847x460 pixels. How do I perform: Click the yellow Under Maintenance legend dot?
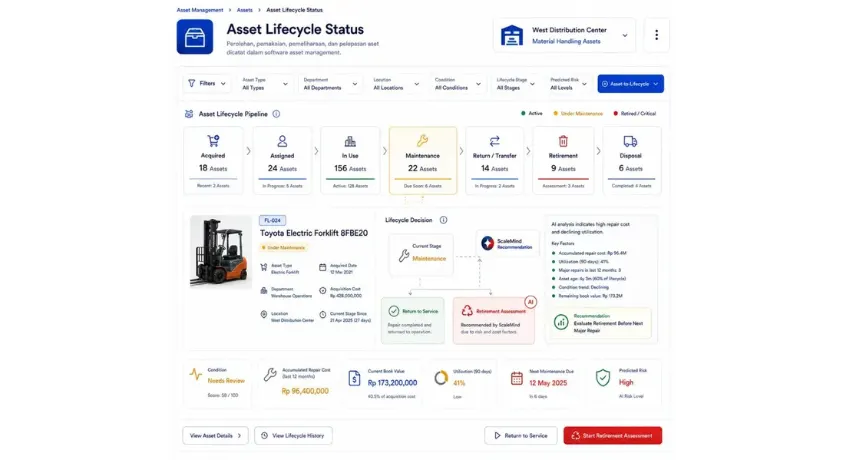(555, 113)
